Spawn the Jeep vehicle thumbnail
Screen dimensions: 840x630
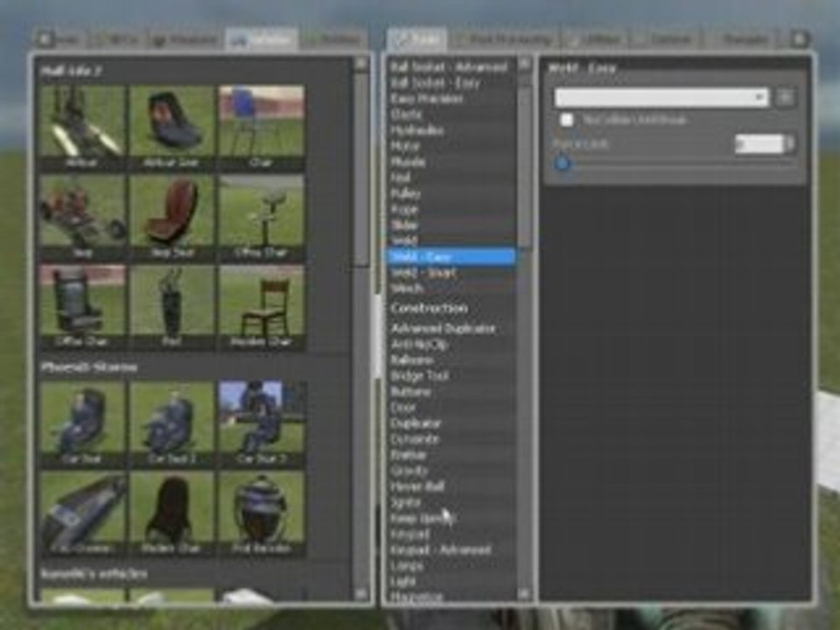tap(82, 218)
